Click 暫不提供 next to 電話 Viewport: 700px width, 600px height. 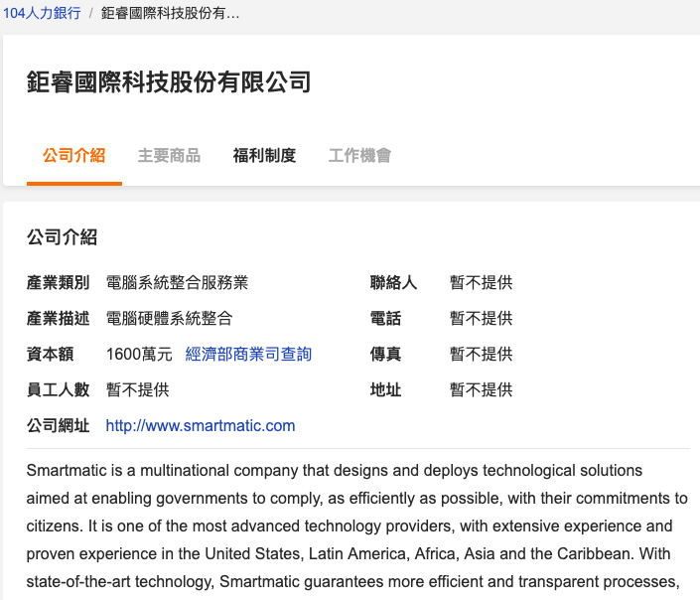click(x=482, y=319)
